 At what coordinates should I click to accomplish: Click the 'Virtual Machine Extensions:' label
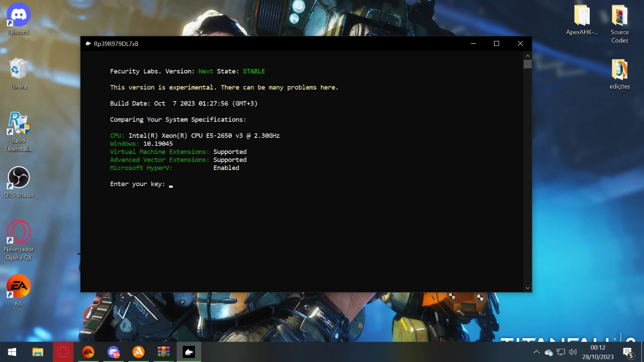(x=160, y=152)
